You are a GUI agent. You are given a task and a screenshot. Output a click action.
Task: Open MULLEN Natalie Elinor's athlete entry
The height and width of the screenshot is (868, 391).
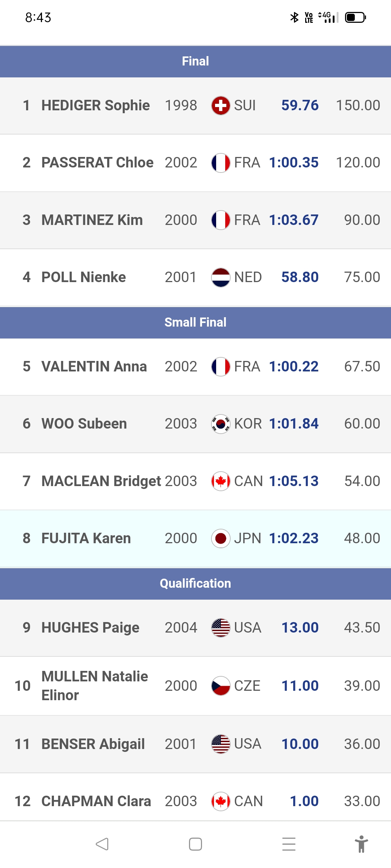click(x=95, y=686)
